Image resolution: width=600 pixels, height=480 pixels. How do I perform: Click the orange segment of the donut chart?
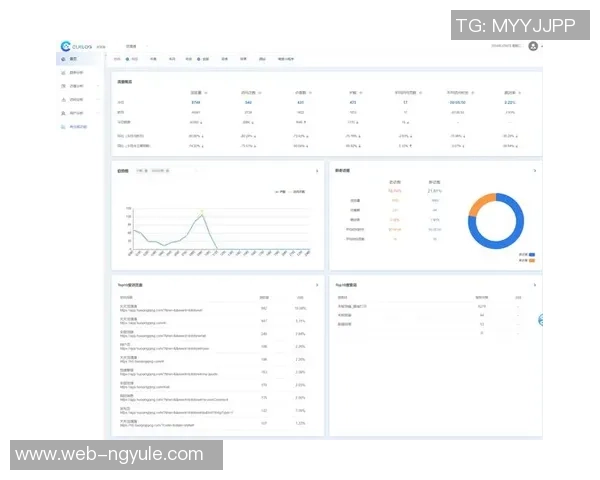(x=478, y=203)
